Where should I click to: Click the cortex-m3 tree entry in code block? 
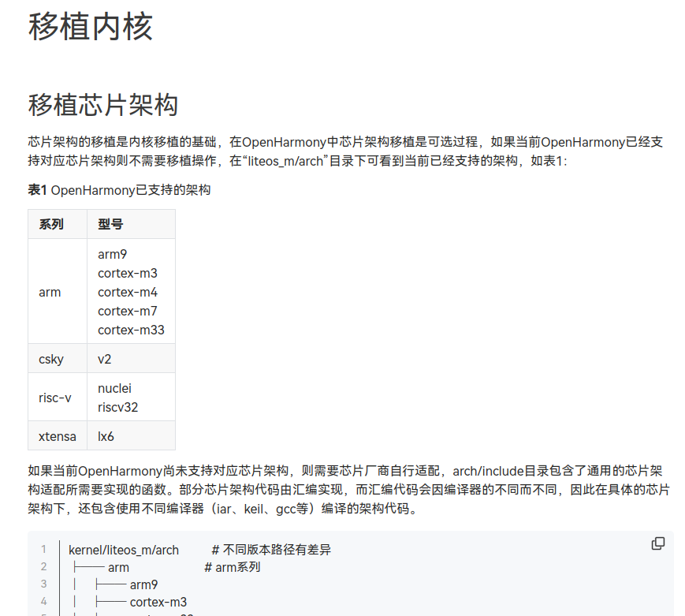tap(158, 602)
